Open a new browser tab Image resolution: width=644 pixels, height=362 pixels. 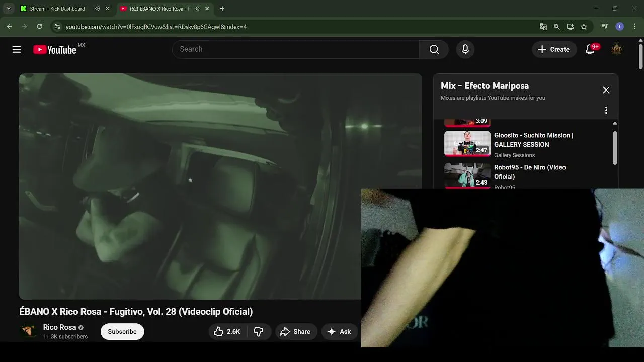222,9
